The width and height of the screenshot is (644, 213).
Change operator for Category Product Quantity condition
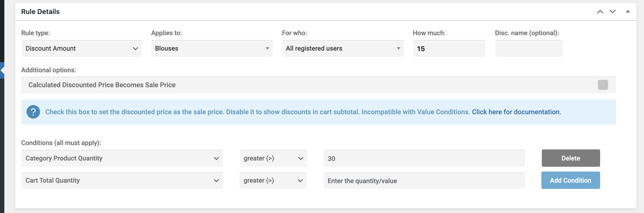click(x=273, y=158)
